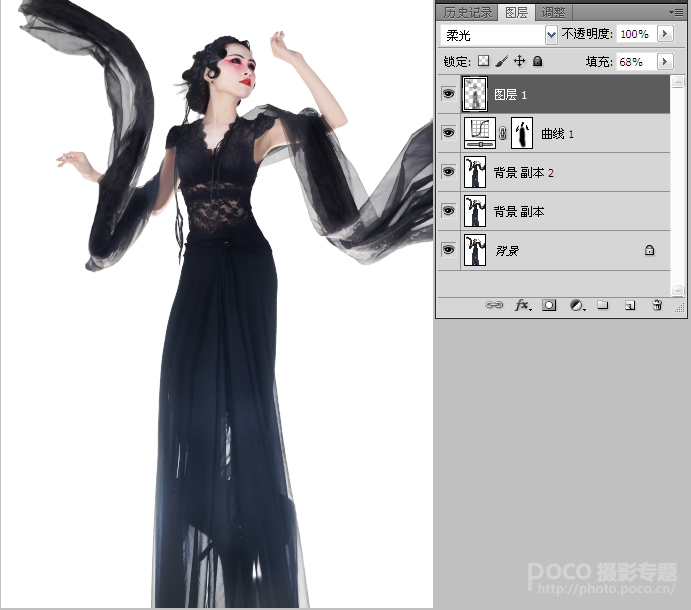Click the 背景 副本 2 thumbnail
Viewport: 691px width, 610px height.
click(x=475, y=172)
